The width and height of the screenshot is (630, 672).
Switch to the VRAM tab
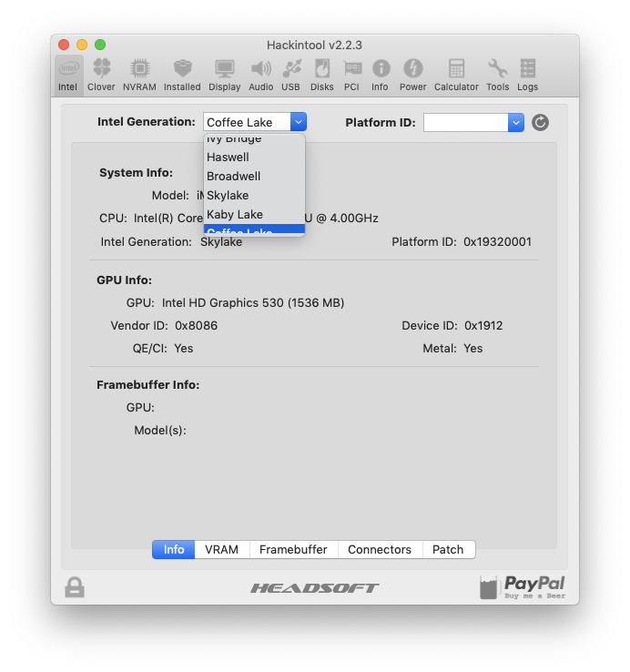coord(222,549)
